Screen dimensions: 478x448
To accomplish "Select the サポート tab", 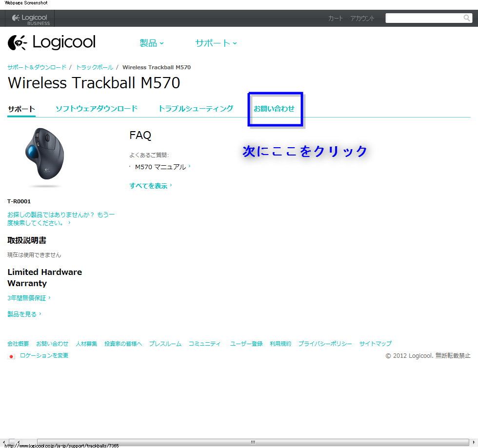I will coord(21,109).
